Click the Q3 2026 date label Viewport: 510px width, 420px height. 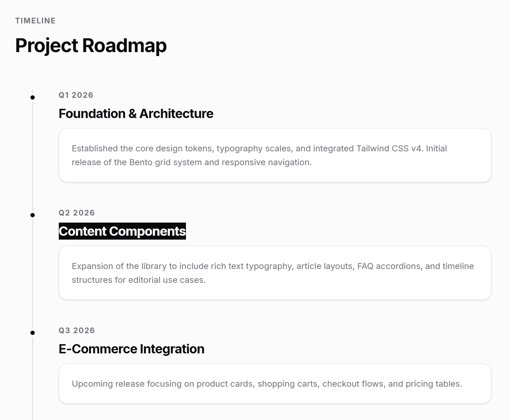pyautogui.click(x=76, y=330)
